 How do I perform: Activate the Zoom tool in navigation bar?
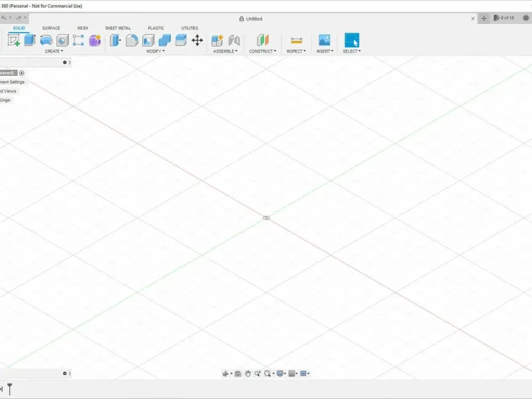(x=257, y=374)
